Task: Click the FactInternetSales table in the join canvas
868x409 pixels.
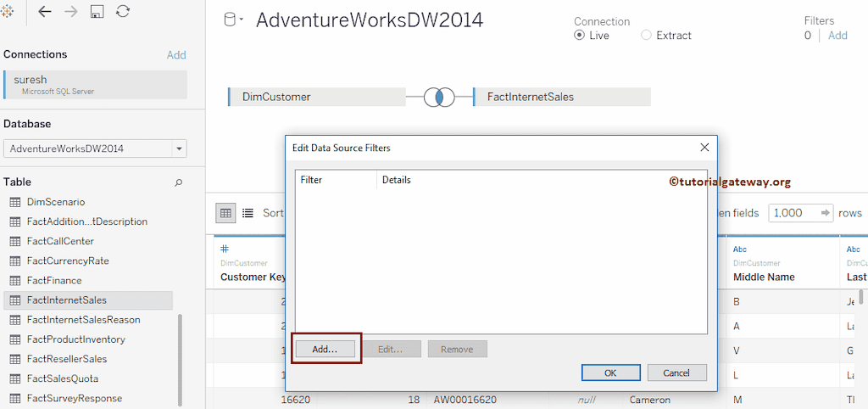Action: (562, 97)
